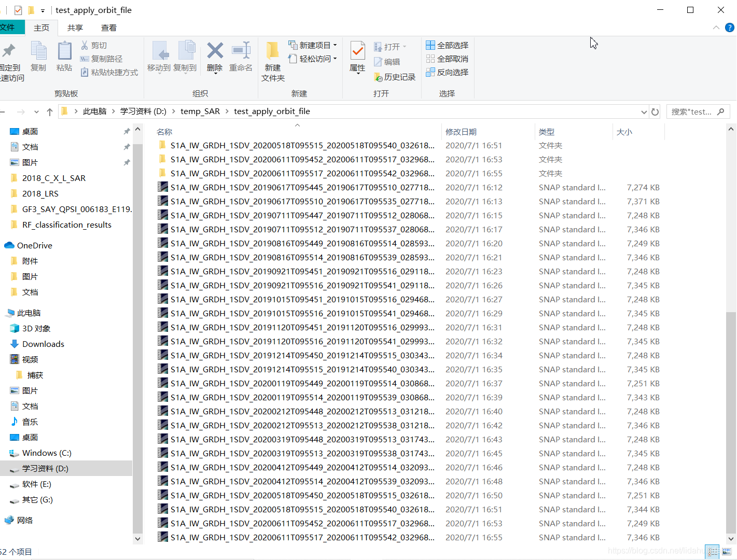Click Invert selection in ribbon
This screenshot has height=560, width=737.
(x=447, y=73)
